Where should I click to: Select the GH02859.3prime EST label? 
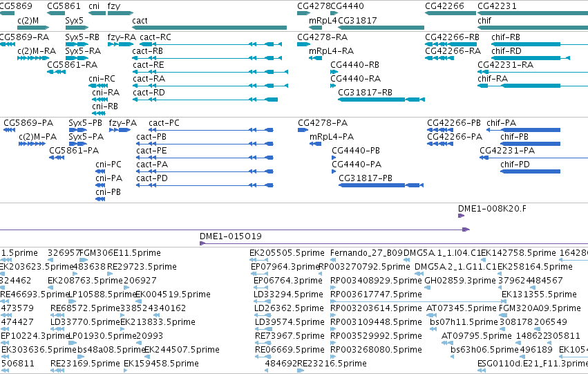click(x=460, y=281)
